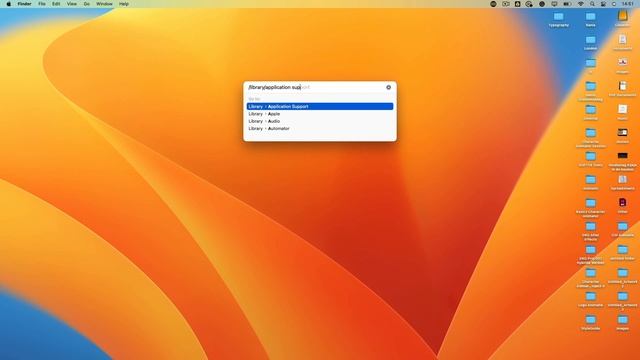Image resolution: width=640 pixels, height=360 pixels.
Task: Open the File menu
Action: 42,4
